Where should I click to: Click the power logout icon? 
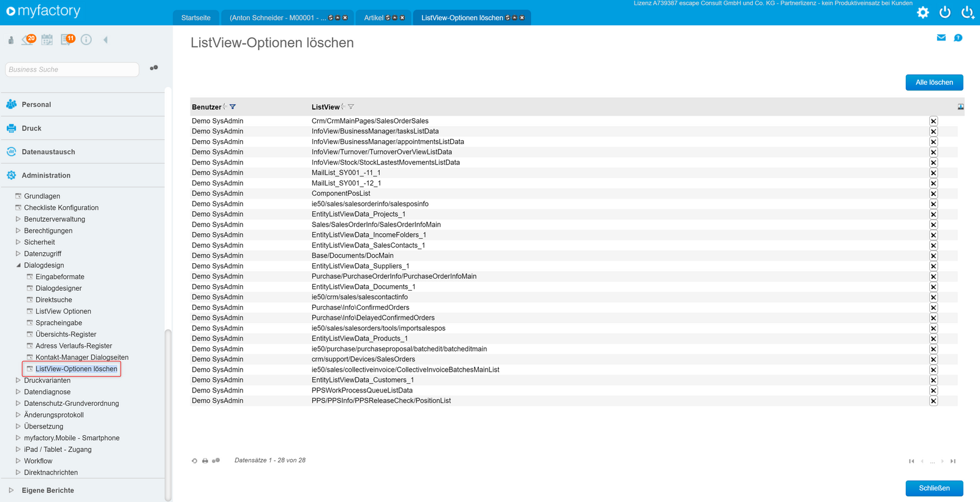(945, 12)
